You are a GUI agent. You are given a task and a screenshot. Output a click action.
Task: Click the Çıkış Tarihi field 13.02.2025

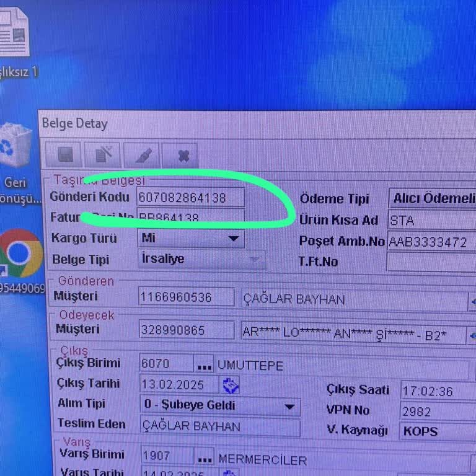(x=179, y=385)
